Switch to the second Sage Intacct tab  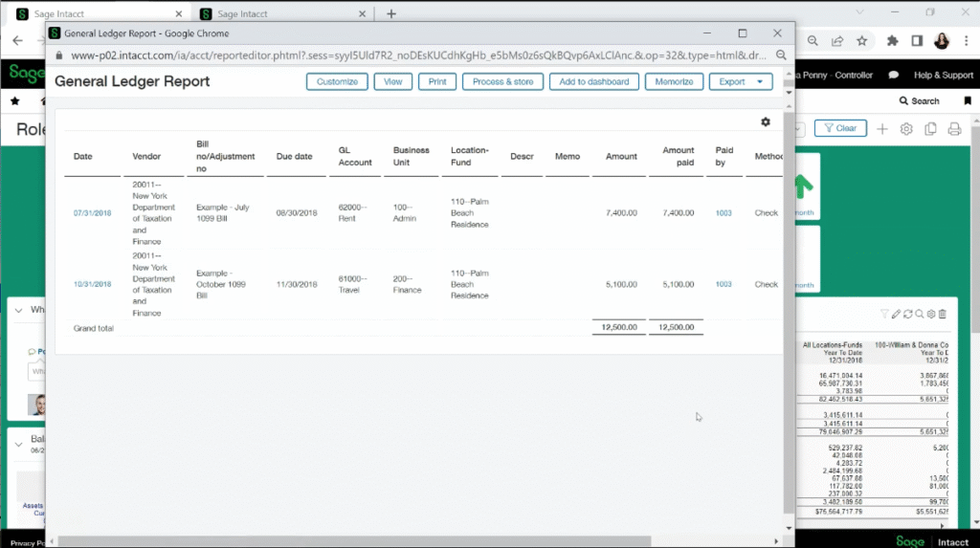point(282,13)
